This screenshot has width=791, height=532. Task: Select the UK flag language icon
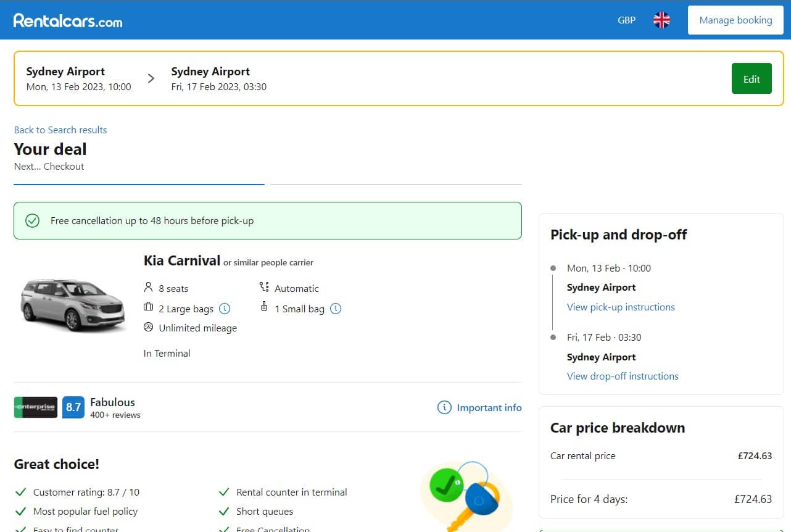click(x=661, y=20)
